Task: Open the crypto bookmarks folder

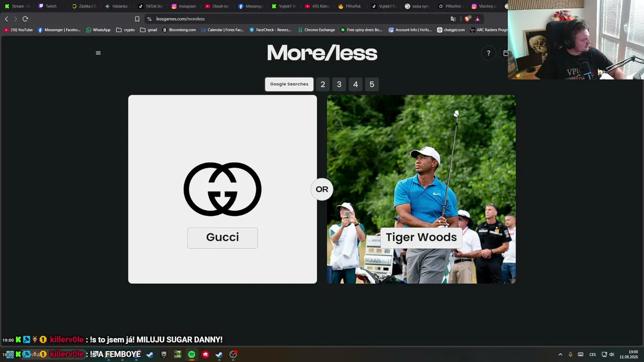Action: coord(126,30)
